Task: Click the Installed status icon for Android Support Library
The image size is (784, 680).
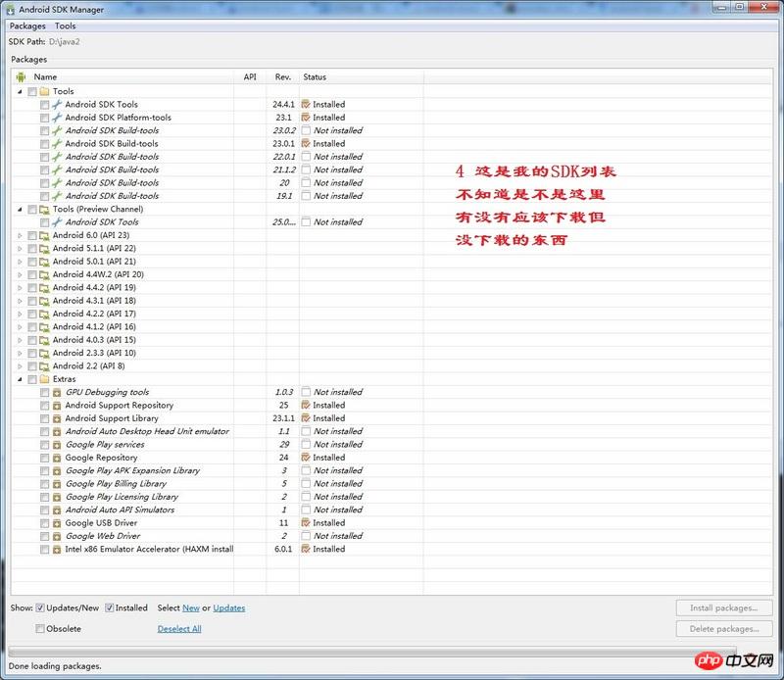Action: coord(306,418)
